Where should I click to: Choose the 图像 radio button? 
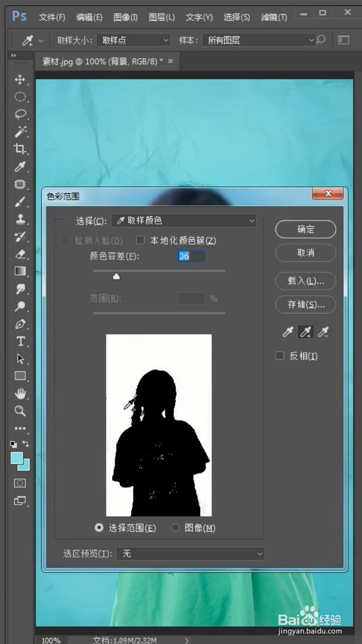[175, 528]
